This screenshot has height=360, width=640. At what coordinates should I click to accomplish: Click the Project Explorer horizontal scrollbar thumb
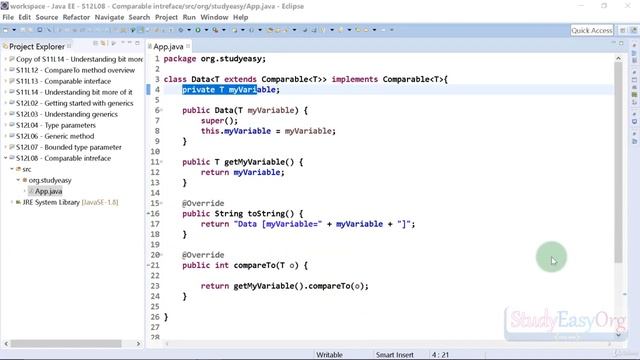(66, 344)
